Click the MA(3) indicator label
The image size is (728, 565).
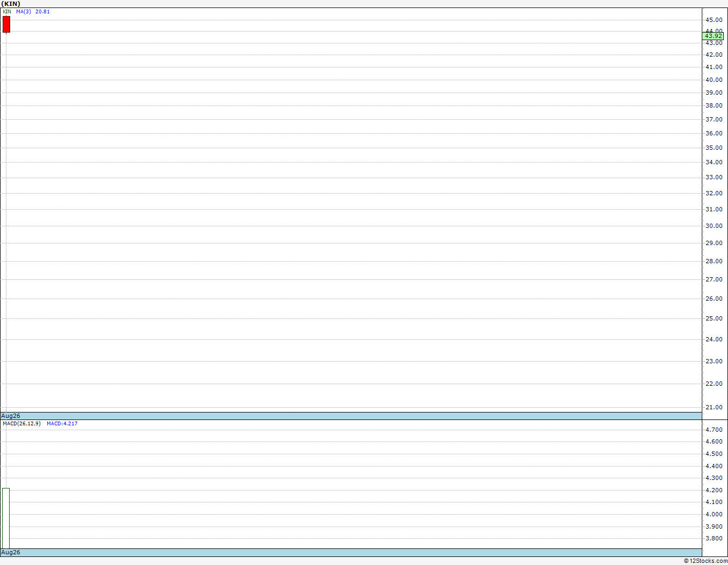(x=24, y=11)
